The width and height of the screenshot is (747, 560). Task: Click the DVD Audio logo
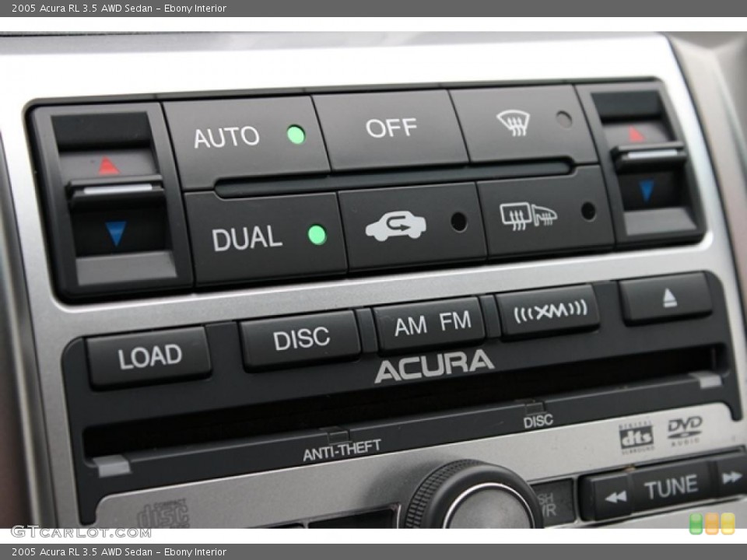pyautogui.click(x=684, y=430)
